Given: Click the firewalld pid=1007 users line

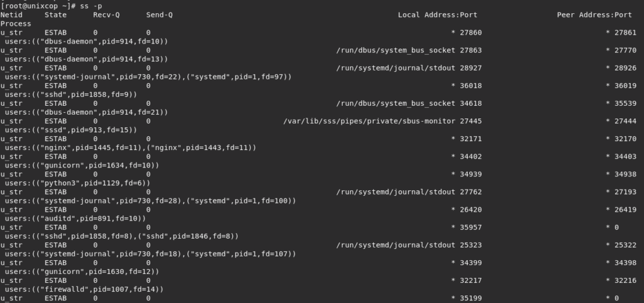Looking at the screenshot, I should [84, 289].
